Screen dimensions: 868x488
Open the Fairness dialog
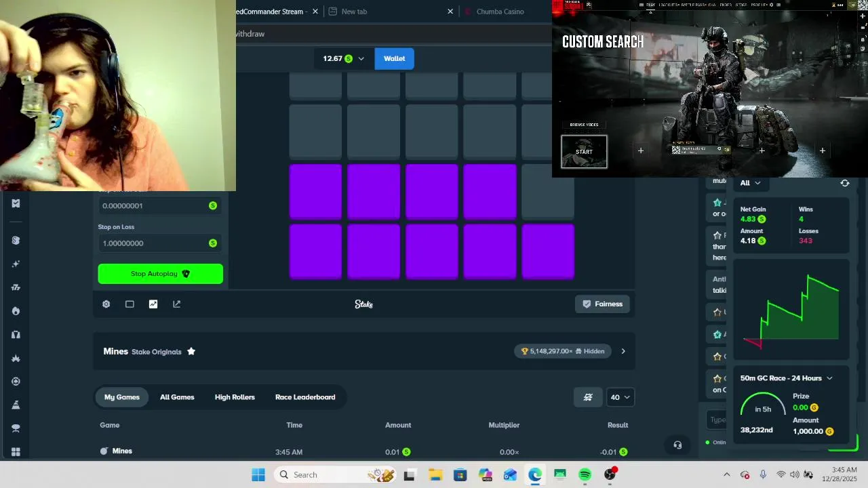pos(602,304)
